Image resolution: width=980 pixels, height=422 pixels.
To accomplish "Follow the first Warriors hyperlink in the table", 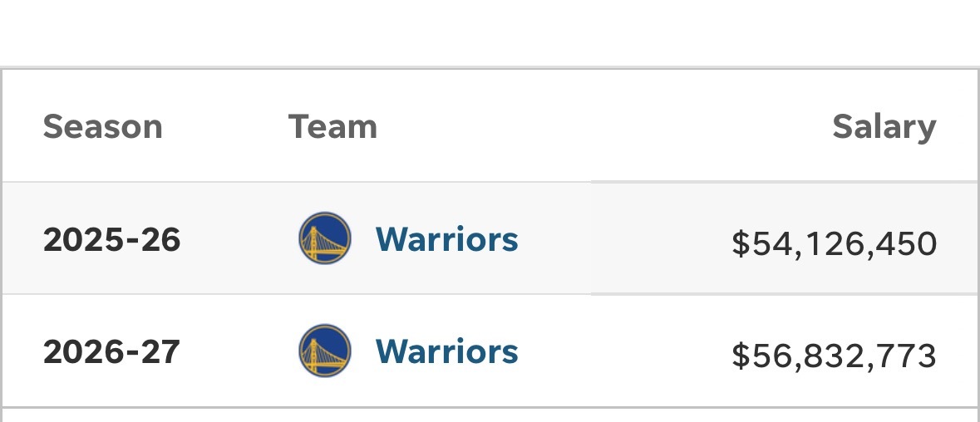I will [446, 239].
